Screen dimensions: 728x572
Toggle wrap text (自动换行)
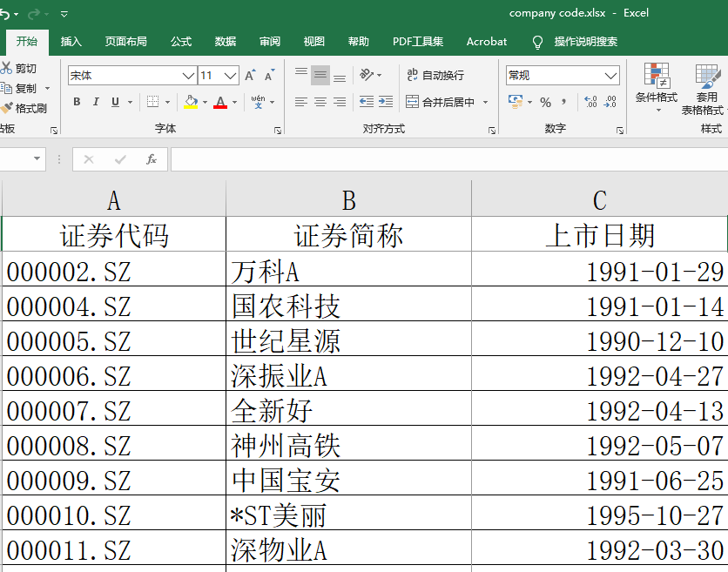coord(435,76)
